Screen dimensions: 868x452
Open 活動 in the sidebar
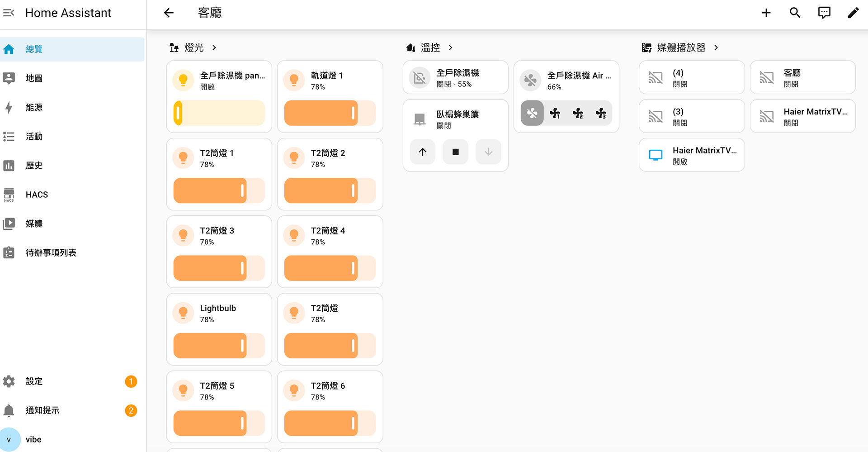(72, 137)
